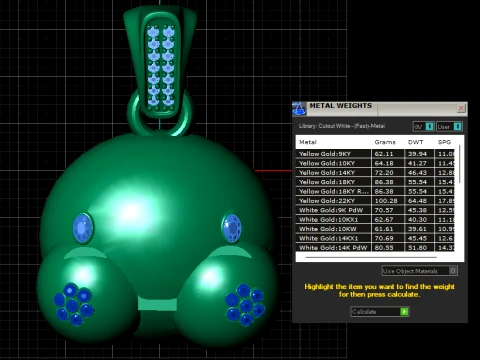Click the 80.55 grams value
The width and height of the screenshot is (480, 360).
[384, 247]
